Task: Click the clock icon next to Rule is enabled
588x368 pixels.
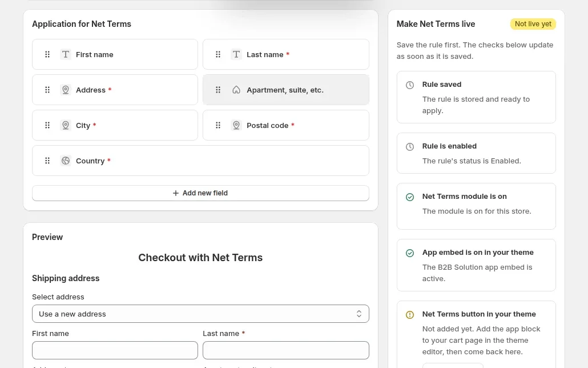Action: 410,147
